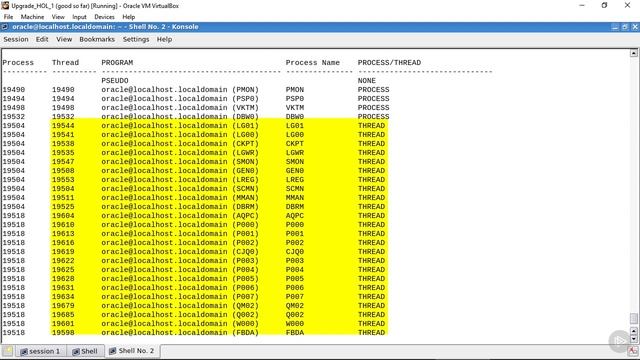
Task: Click the P000 process name
Action: tap(295, 224)
